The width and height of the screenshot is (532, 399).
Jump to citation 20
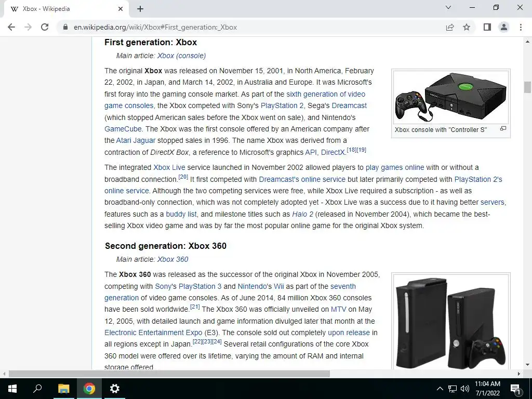[183, 177]
